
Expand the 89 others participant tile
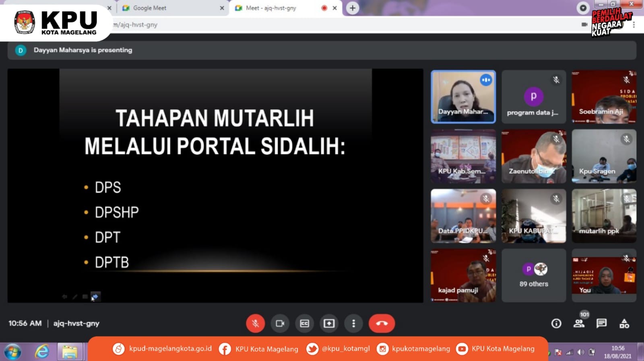pyautogui.click(x=533, y=275)
